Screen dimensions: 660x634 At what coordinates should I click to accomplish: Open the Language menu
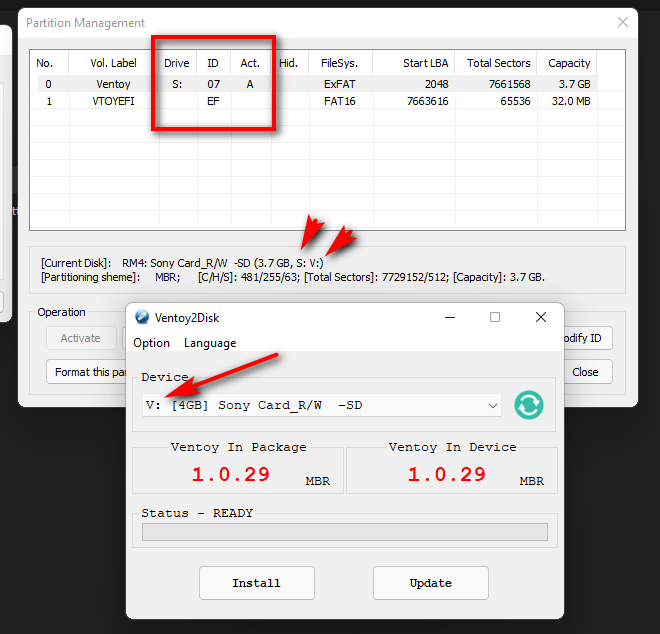210,343
